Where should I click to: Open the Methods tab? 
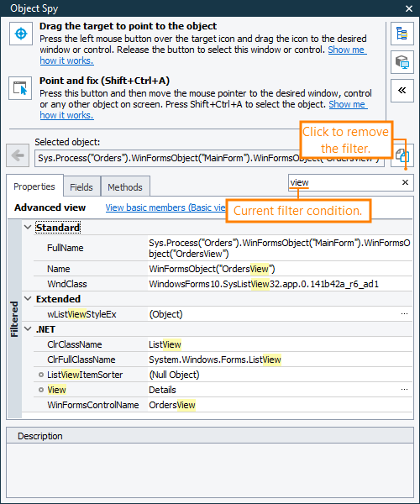[x=125, y=186]
